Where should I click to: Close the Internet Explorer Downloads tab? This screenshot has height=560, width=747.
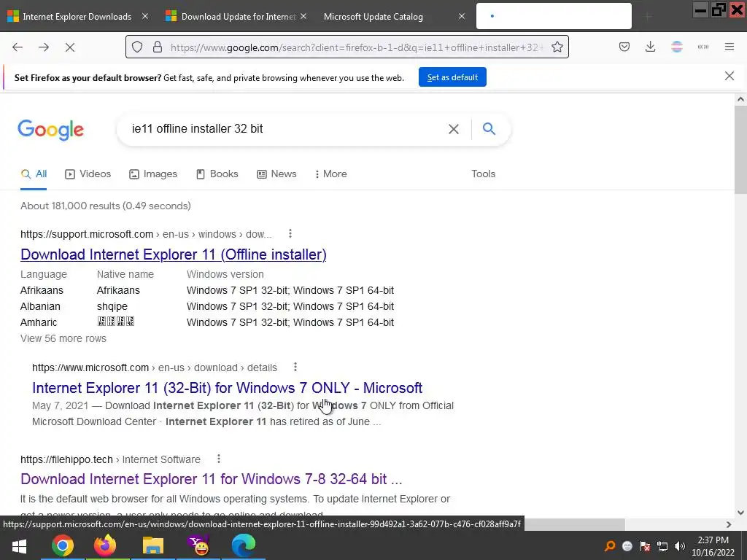pyautogui.click(x=145, y=17)
